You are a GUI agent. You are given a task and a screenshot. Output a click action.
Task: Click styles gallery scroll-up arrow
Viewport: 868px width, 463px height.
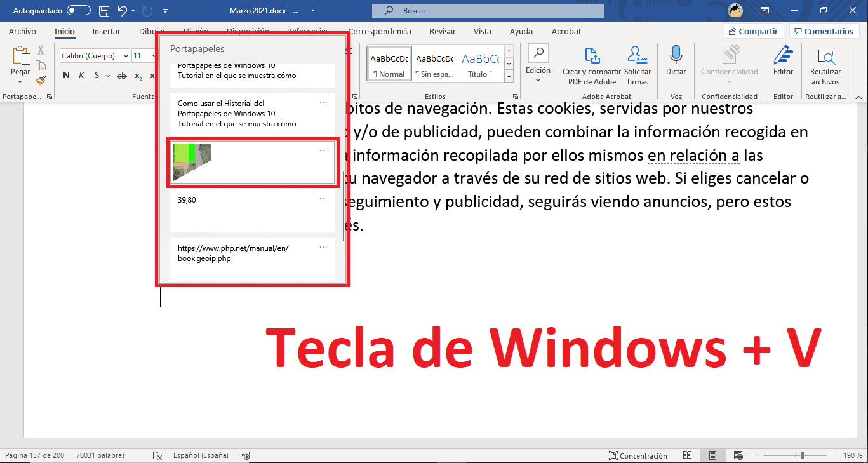pos(508,51)
